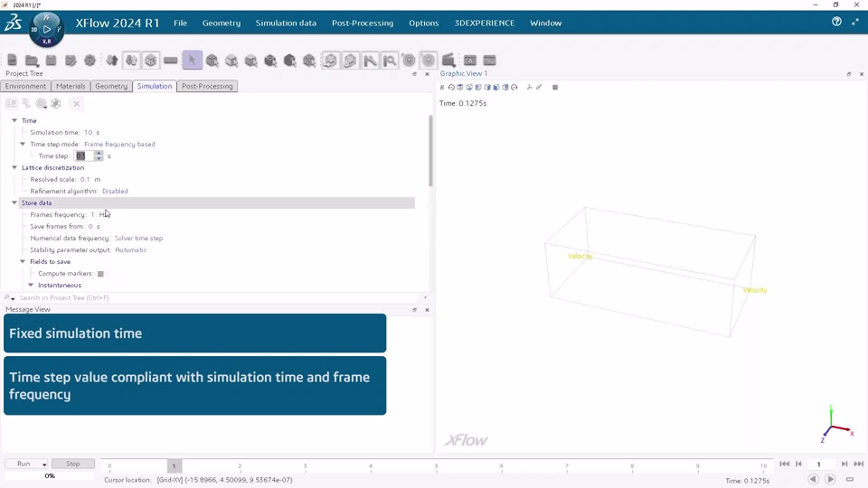Click the Refinement algorithm 'Disabled' value
Viewport: 868px width, 488px height.
pos(115,192)
